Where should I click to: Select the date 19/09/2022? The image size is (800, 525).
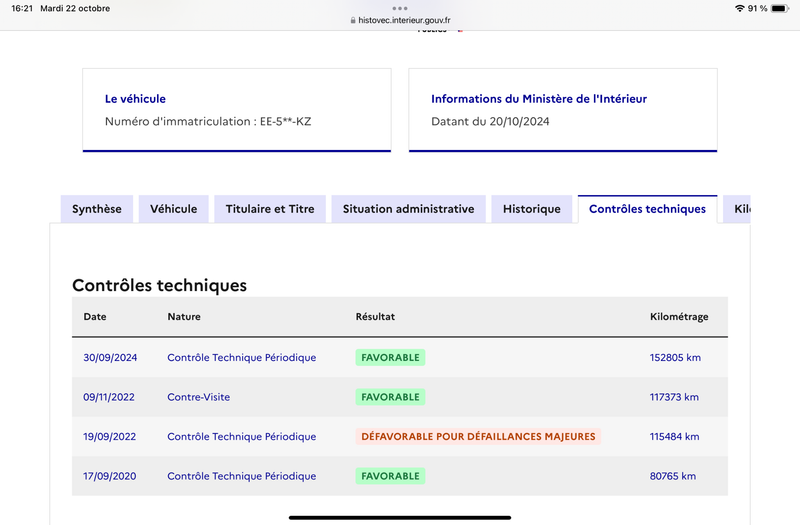pos(110,437)
